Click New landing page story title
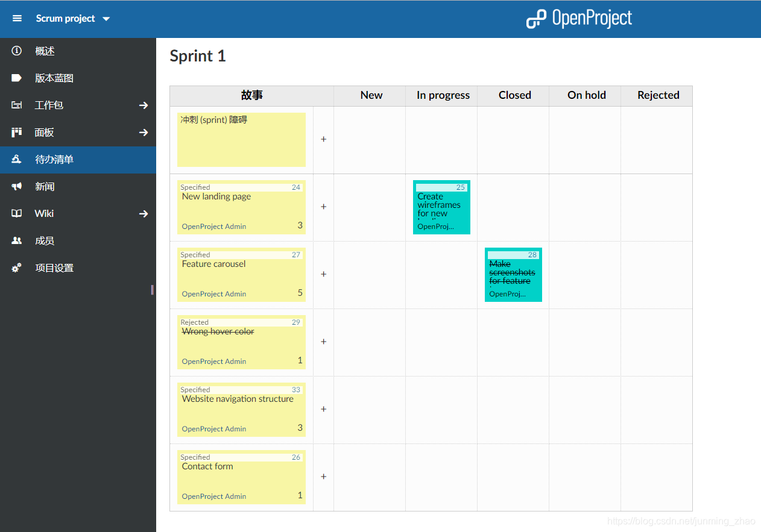Viewport: 761px width, 532px height. [216, 196]
